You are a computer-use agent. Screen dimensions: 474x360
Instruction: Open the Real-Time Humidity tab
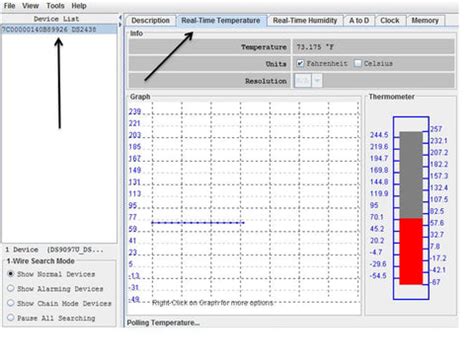(x=305, y=21)
